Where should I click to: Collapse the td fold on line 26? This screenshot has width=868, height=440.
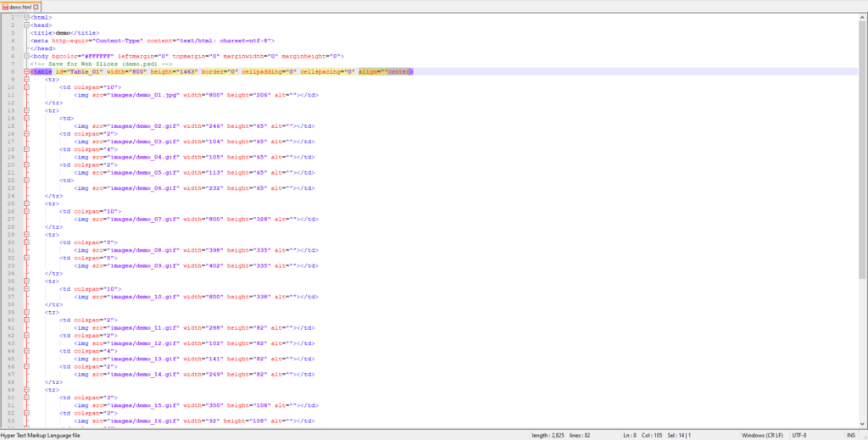click(26, 211)
